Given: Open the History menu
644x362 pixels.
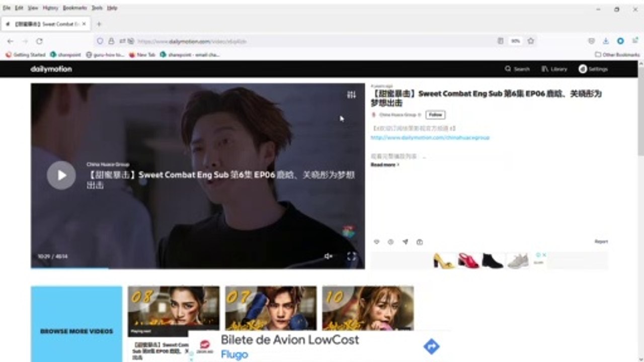Looking at the screenshot, I should point(50,8).
